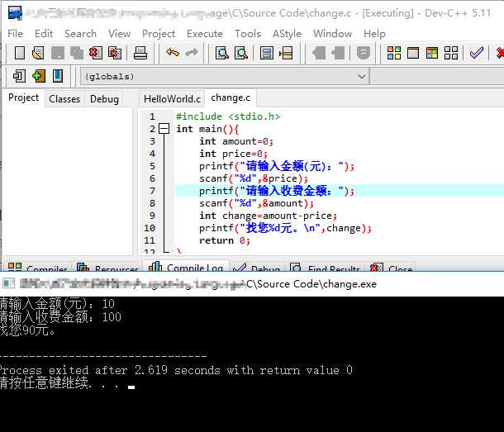Click the Close file icon with red X
The height and width of the screenshot is (432, 504).
(x=95, y=53)
